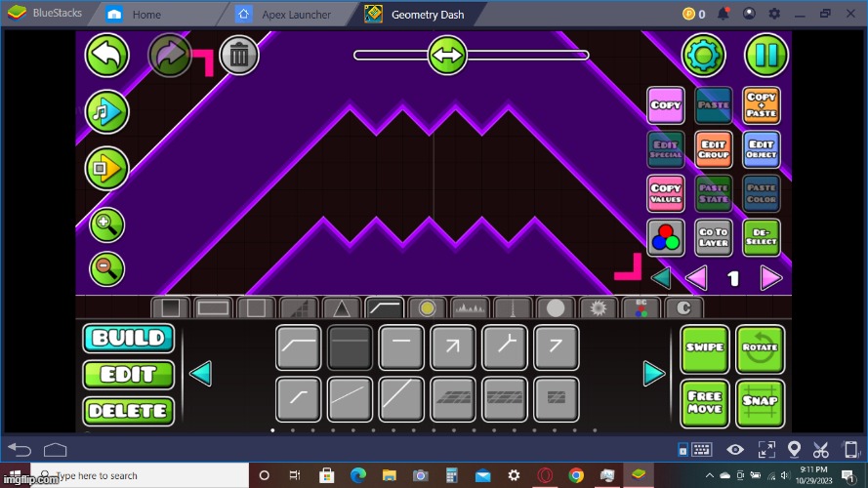Click the Paste button
The image size is (868, 488).
[714, 105]
